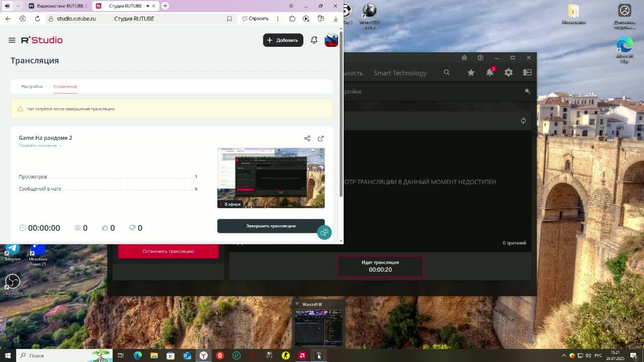Expand the browser tab list chevron

(18, 6)
